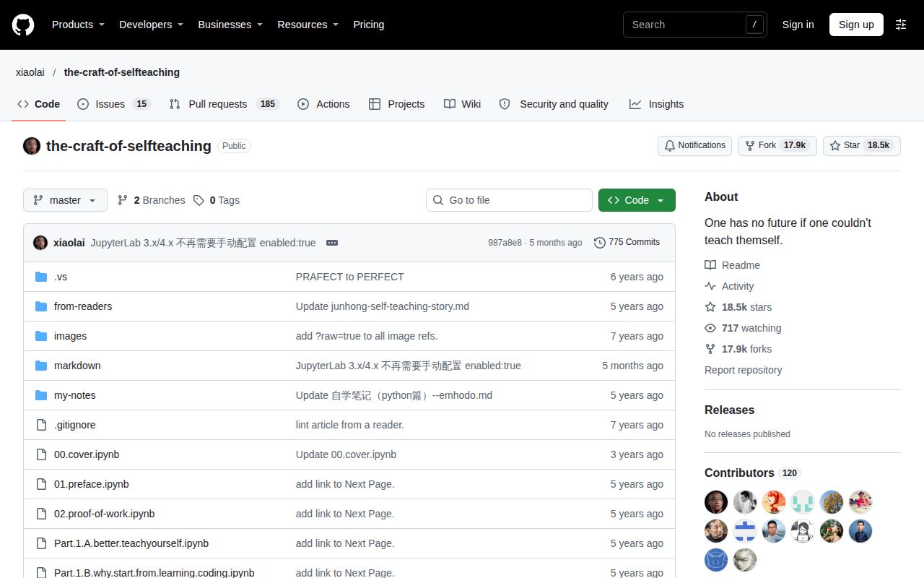This screenshot has height=578, width=924.
Task: Open 00.cover.ipynb file
Action: pyautogui.click(x=87, y=454)
